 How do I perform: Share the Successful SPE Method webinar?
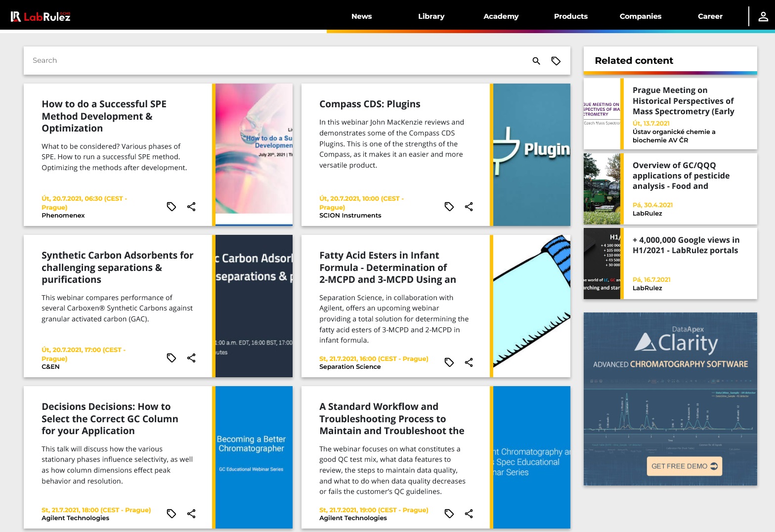[x=191, y=207]
